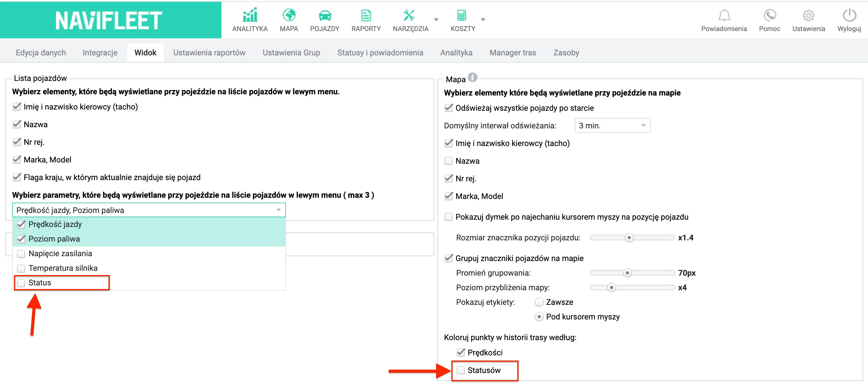Image resolution: width=868 pixels, height=387 pixels.
Task: Open Powiadomienia bell icon
Action: [x=724, y=15]
